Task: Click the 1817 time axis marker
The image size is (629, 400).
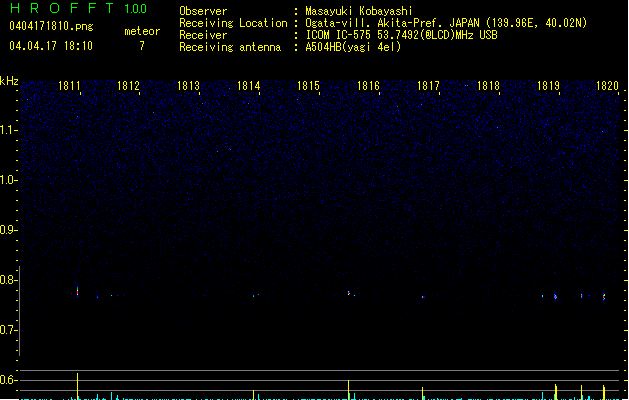Action: (428, 86)
